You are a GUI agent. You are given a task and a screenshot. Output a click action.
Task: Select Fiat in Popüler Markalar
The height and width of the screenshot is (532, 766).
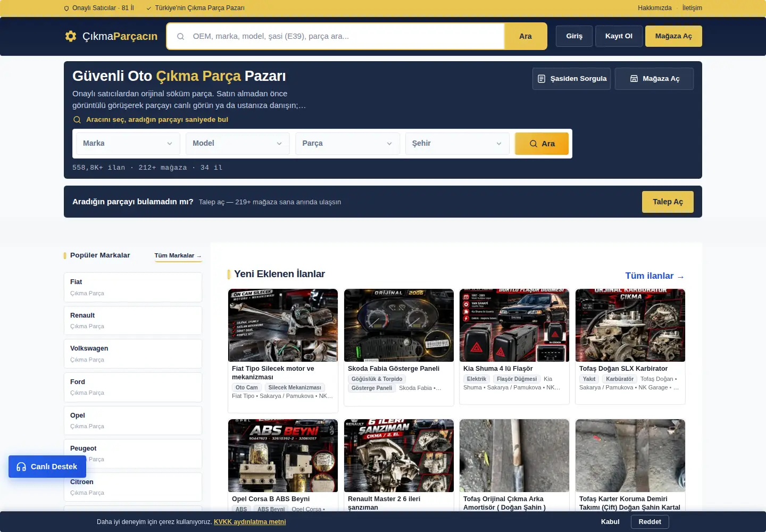point(133,287)
